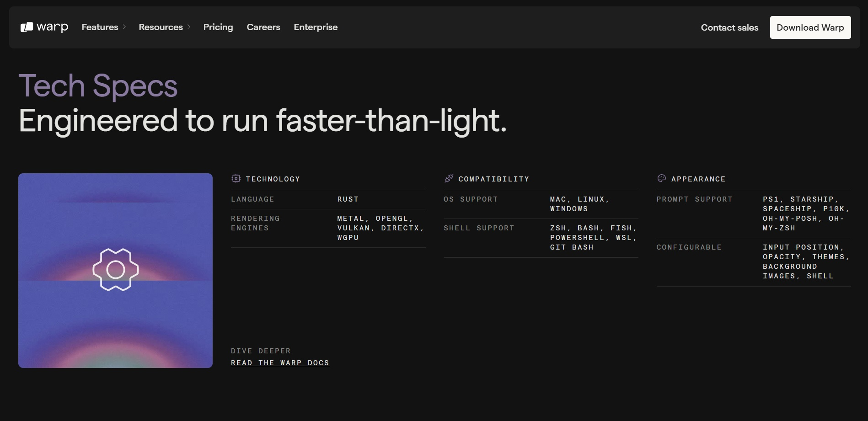Image resolution: width=868 pixels, height=421 pixels.
Task: Click the COMPATIBILITY section title
Action: (x=494, y=179)
